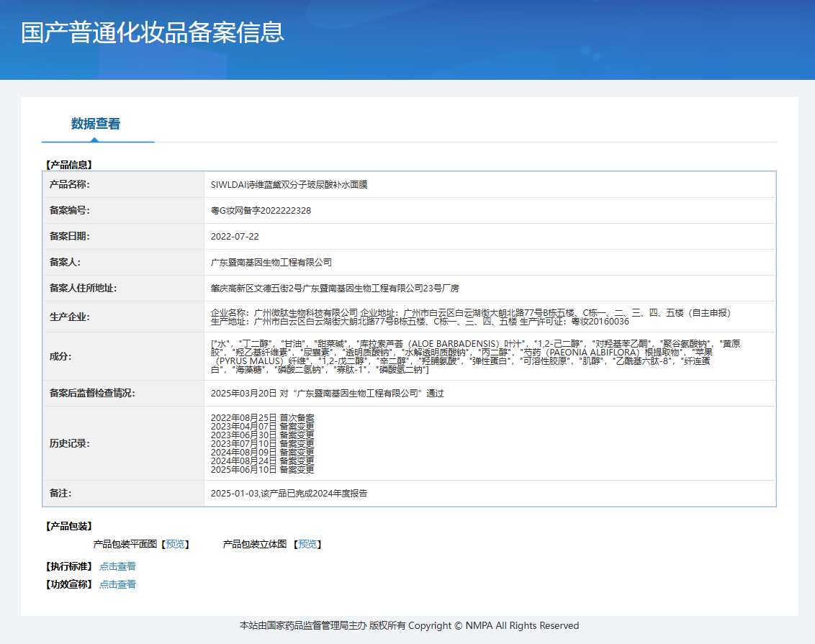Screen dimensions: 815x644
Task: Click the 备注 annual report note text
Action: [289, 494]
